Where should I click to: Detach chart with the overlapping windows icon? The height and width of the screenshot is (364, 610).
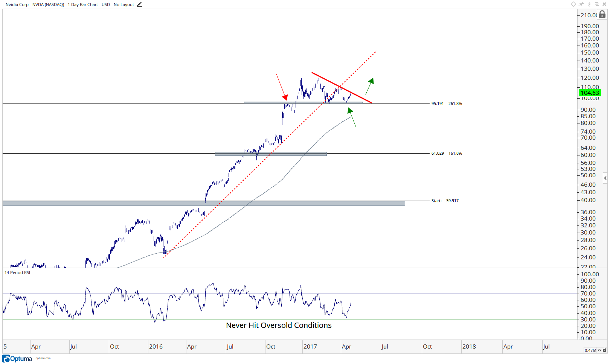(597, 4)
